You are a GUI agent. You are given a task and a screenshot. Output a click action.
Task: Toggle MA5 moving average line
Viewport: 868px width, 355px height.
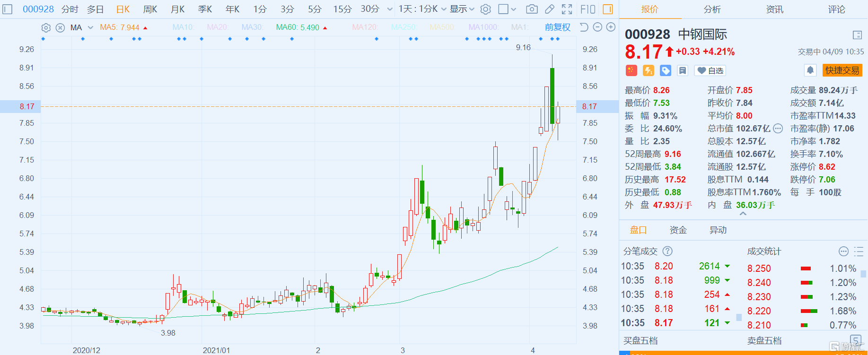point(120,27)
